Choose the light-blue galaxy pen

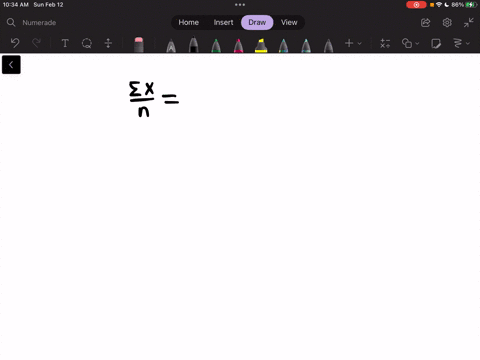[306, 45]
